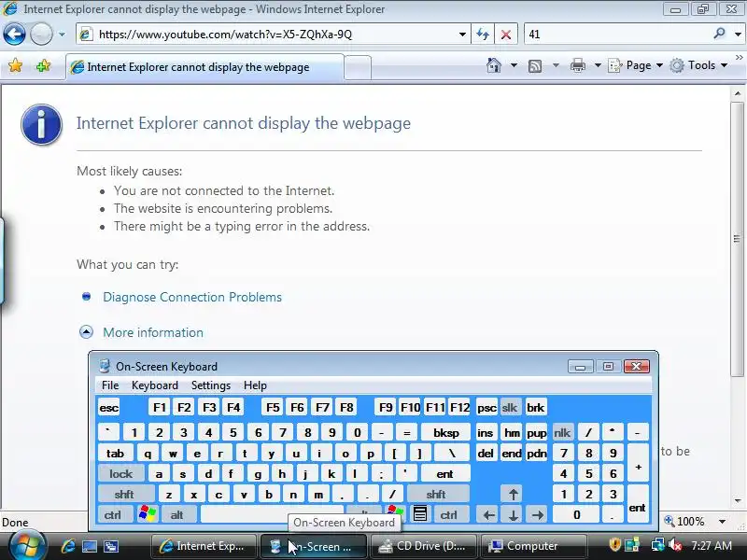Click the page scrollbar up arrow
Screen dimensions: 747x560
pos(738,93)
